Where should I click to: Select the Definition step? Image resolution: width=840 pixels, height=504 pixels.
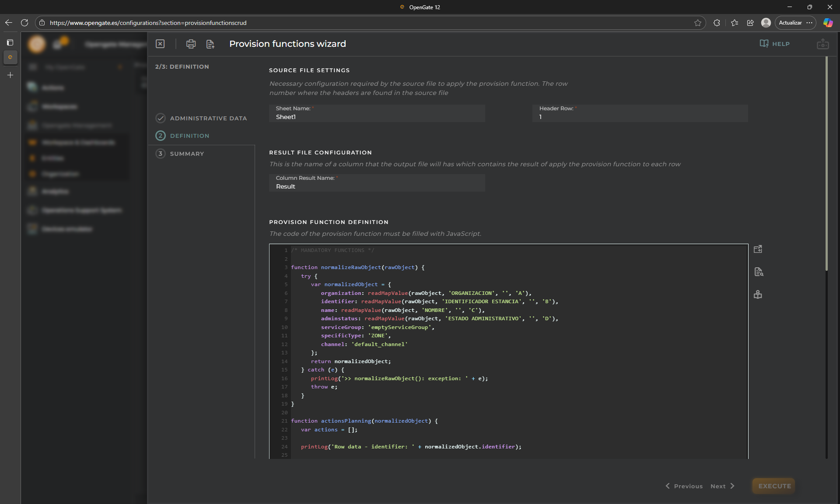[x=189, y=136]
